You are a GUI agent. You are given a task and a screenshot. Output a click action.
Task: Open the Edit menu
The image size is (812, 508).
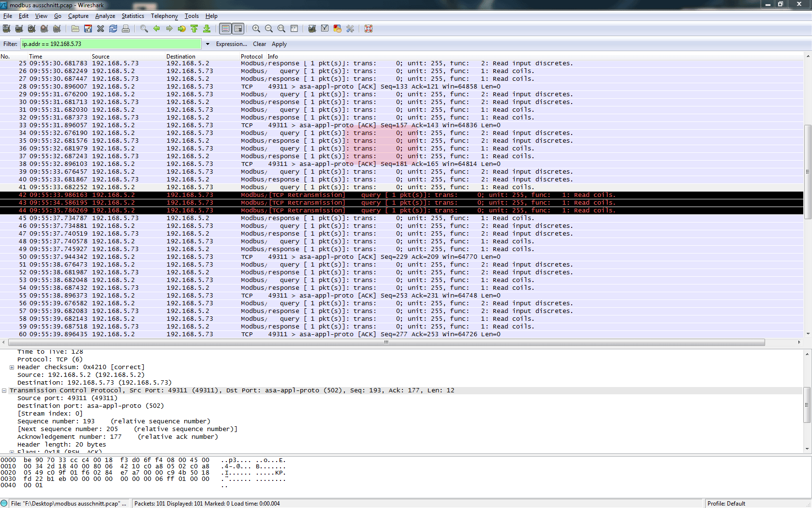(24, 16)
